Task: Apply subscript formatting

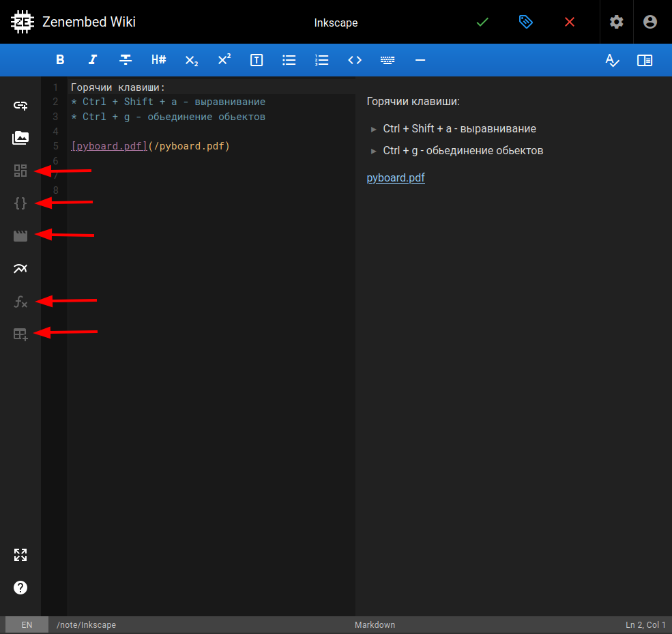Action: (192, 61)
